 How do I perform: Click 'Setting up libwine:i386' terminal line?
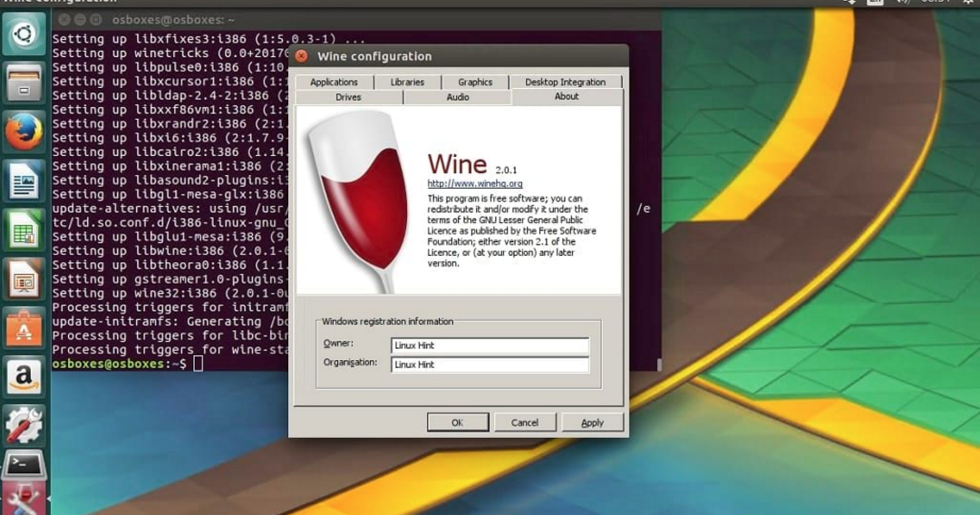[169, 250]
